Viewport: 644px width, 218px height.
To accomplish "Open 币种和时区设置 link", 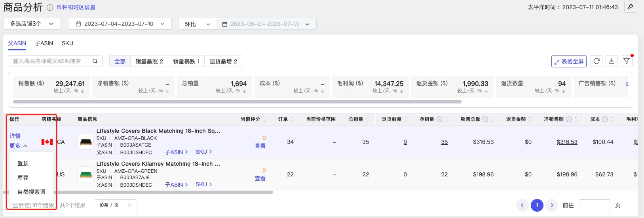I will [76, 7].
